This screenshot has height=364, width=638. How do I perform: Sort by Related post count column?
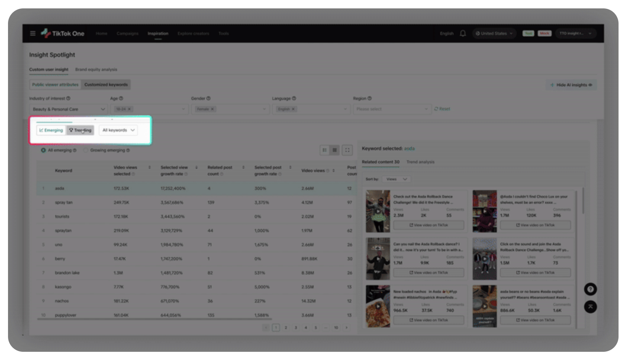click(243, 168)
